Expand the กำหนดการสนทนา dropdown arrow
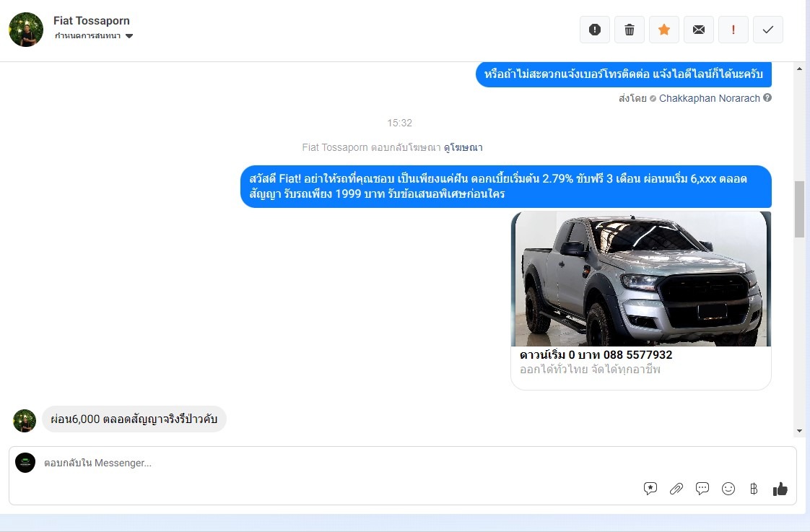 (129, 36)
